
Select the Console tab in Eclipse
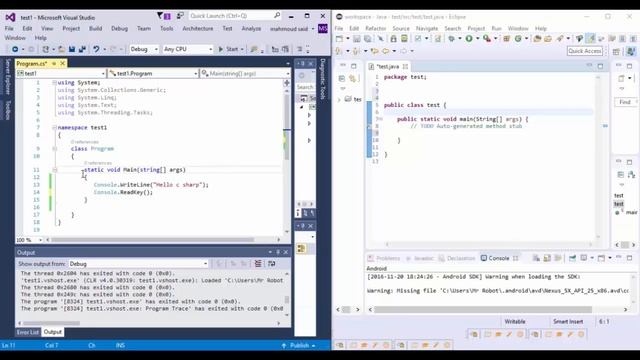(x=499, y=258)
